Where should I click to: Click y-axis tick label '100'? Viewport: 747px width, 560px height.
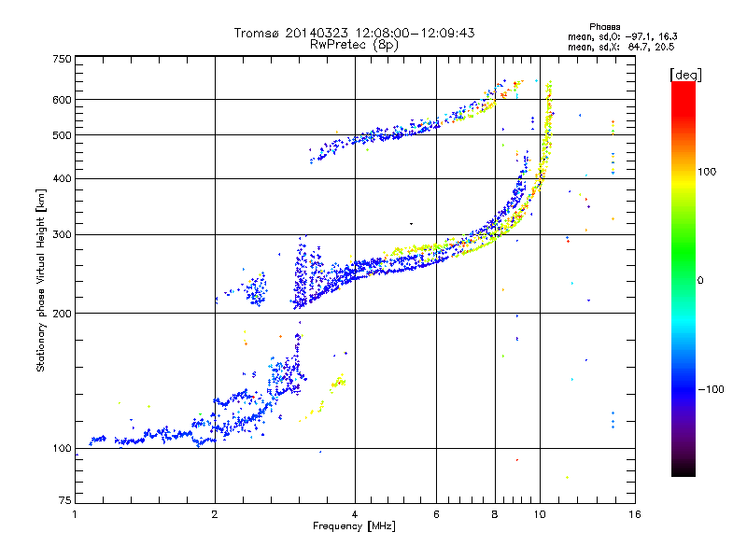pyautogui.click(x=62, y=448)
